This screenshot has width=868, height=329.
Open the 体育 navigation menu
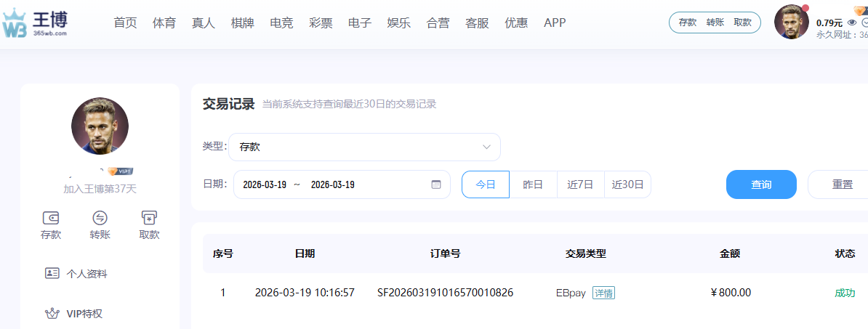pos(164,23)
